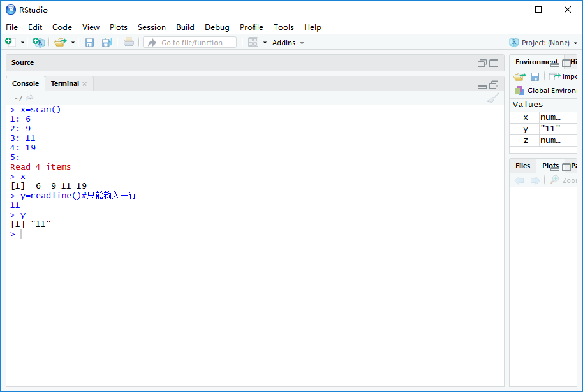583x392 pixels.
Task: Expand the open file dropdown arrow
Action: tap(73, 42)
